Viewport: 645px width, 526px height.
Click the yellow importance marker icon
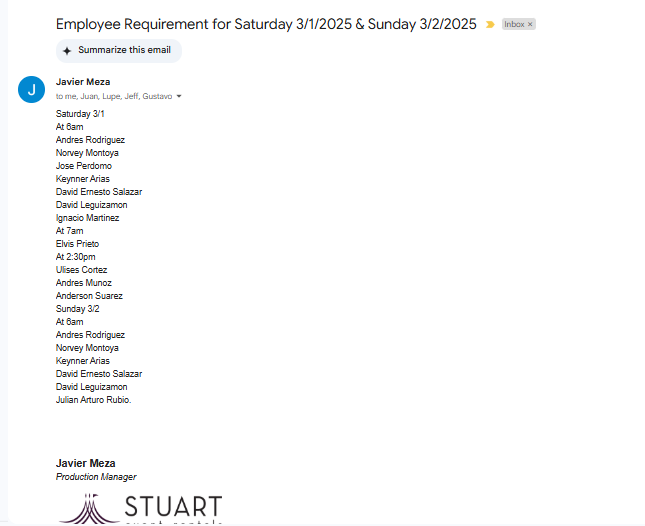tap(490, 24)
